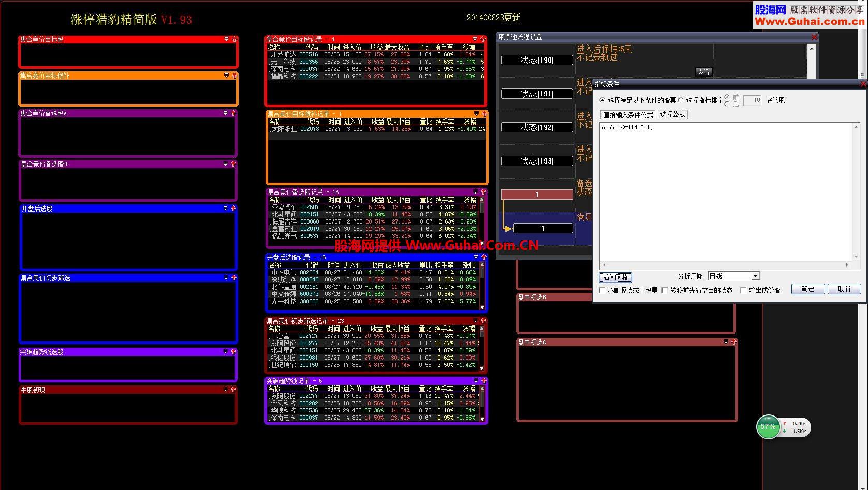
Task: Click the up-arrow icon on 集合竞价目标候补 panel
Action: point(234,76)
